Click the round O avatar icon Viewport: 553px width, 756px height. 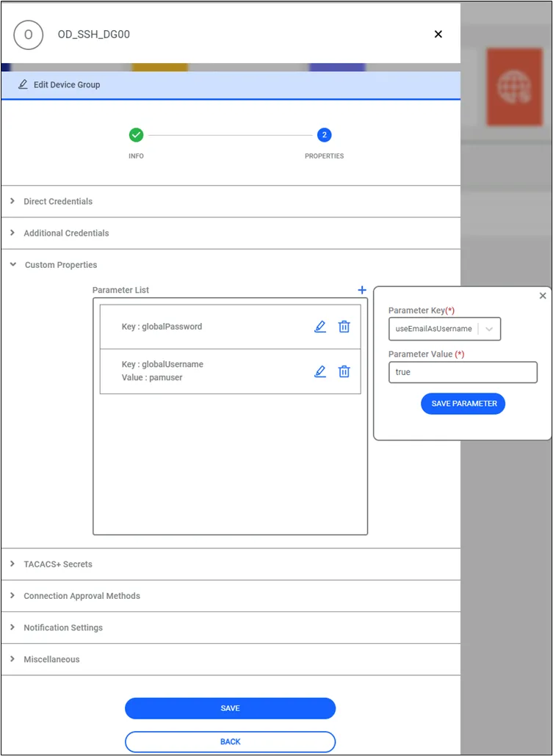coord(29,34)
